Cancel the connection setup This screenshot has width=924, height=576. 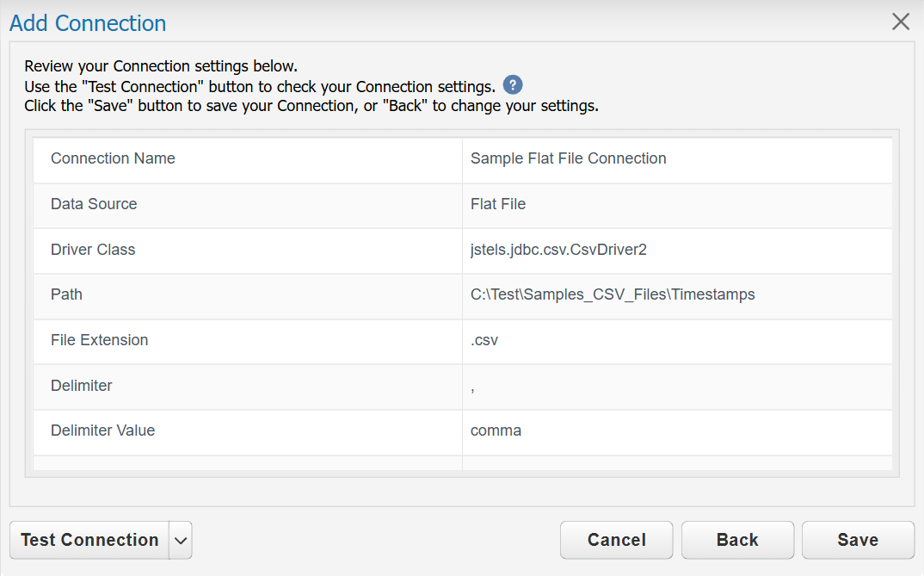click(616, 540)
